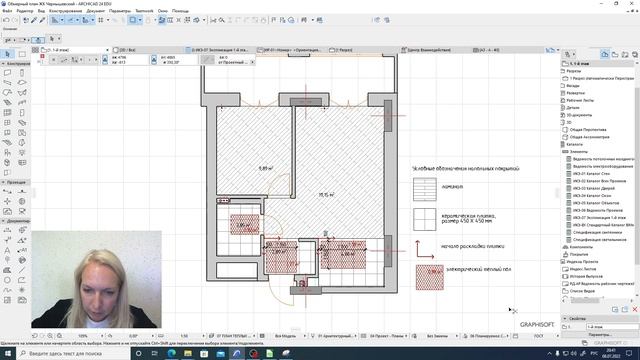
Task: Select the Object tool in toolbox
Action: (x=7, y=153)
